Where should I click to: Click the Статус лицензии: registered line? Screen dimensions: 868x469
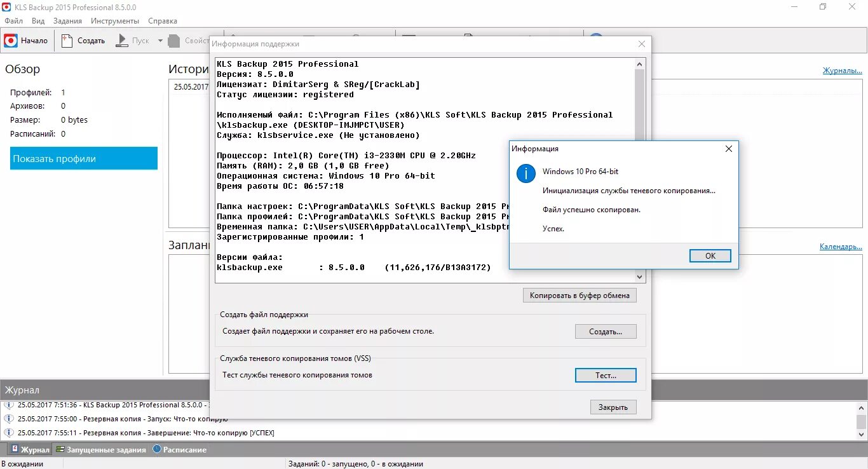point(285,95)
